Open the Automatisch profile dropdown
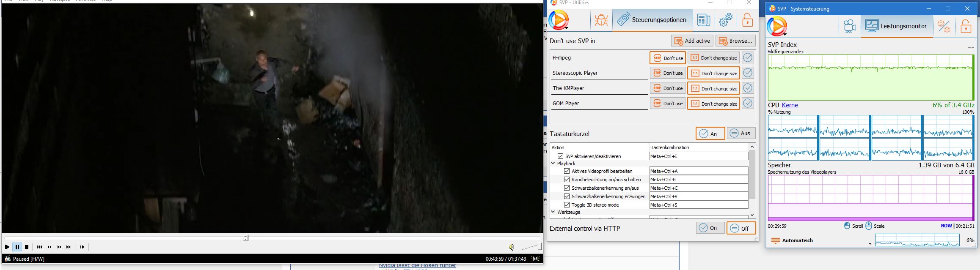980x270 pixels. click(820, 240)
